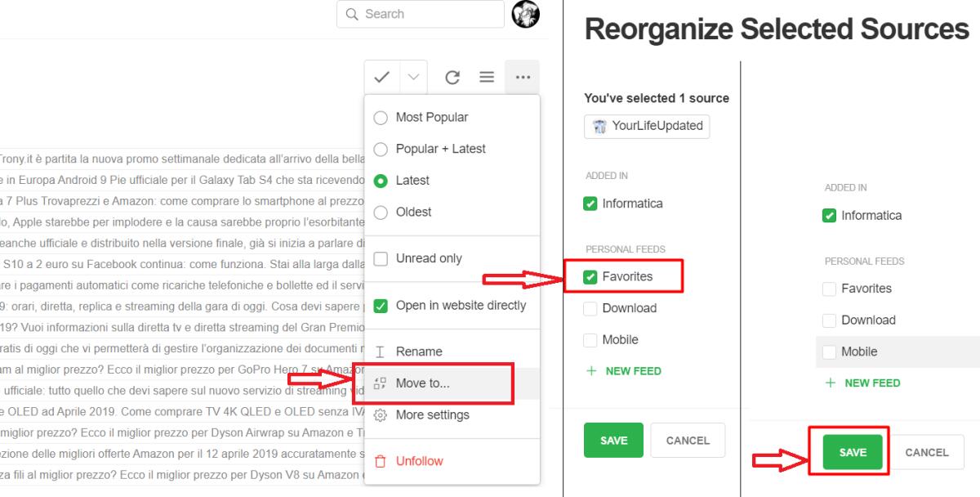Refresh the feed with the reload icon

click(452, 76)
